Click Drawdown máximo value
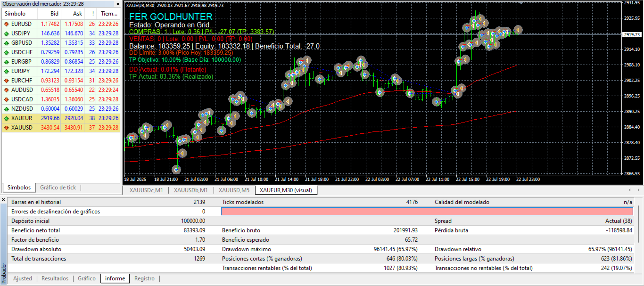This screenshot has height=286, width=644. (396, 249)
